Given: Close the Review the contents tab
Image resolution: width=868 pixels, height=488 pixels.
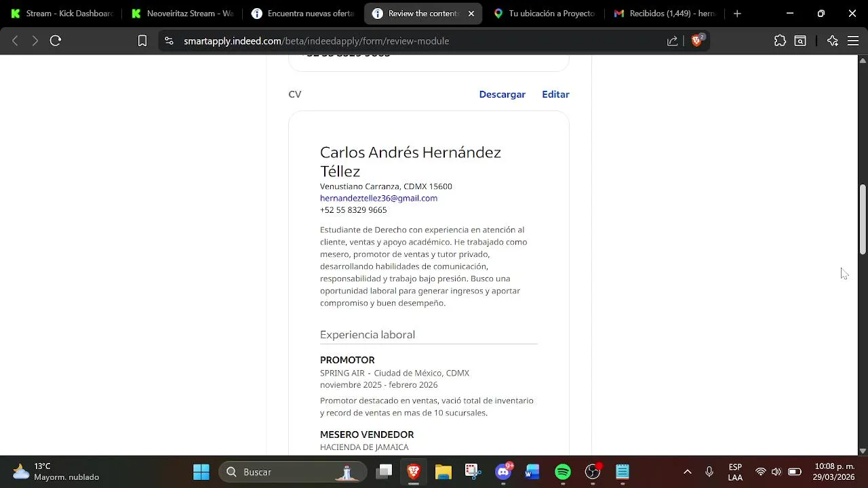Looking at the screenshot, I should (471, 14).
